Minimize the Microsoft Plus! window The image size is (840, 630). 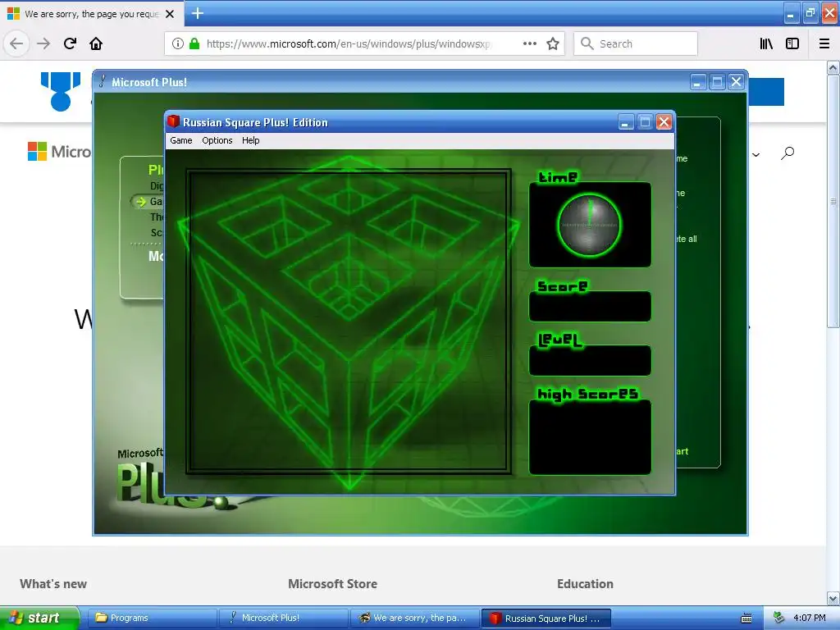[697, 82]
